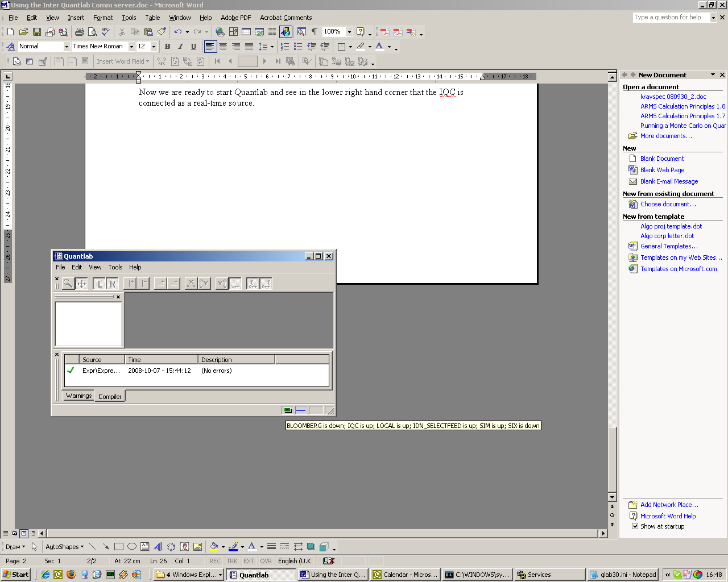
Task: Click the X axis scale icon in Quantlab
Action: pos(191,284)
